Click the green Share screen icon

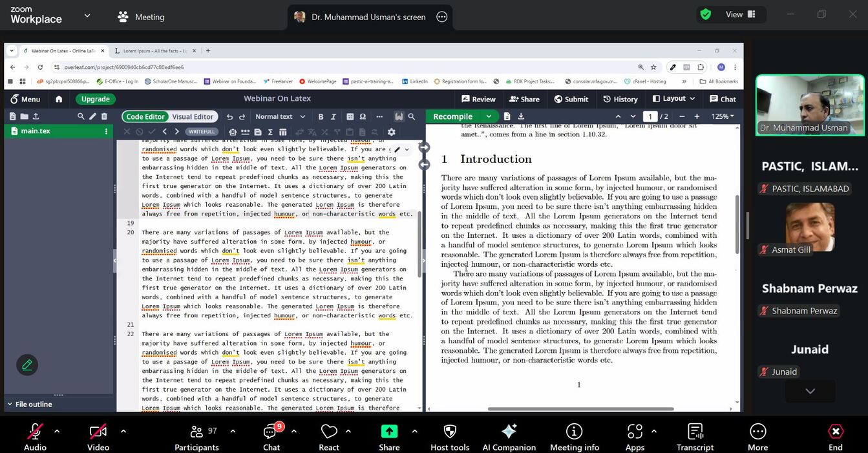point(389,432)
